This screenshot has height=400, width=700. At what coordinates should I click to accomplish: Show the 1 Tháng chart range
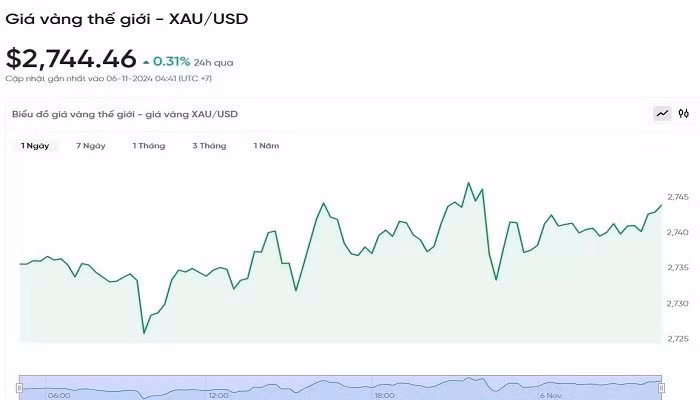point(149,146)
